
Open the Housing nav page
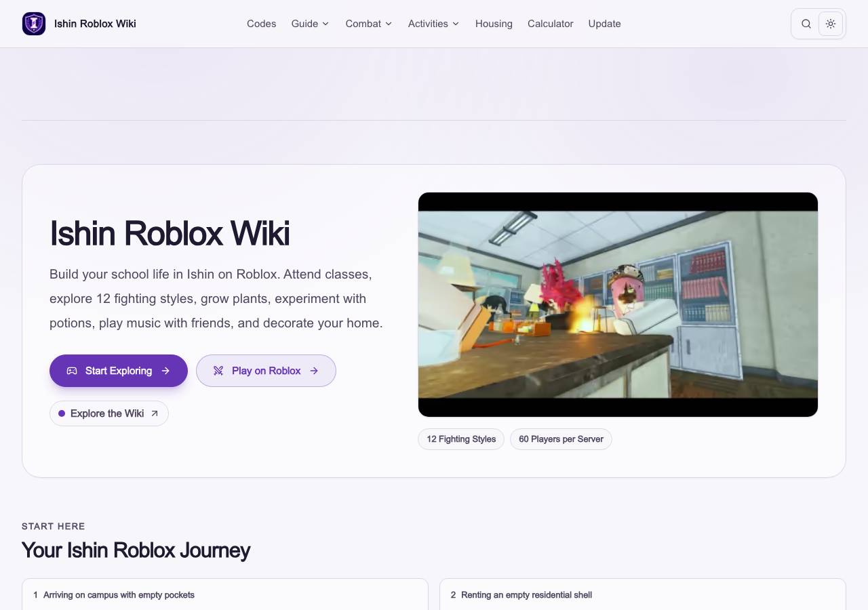coord(494,24)
